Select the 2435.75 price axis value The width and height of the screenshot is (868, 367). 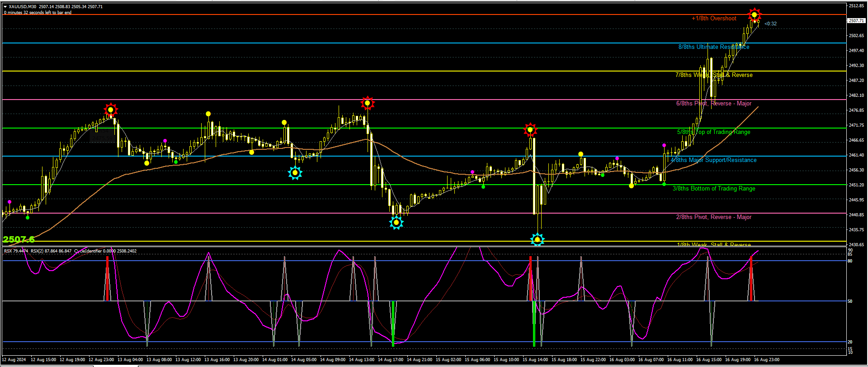[x=856, y=230]
